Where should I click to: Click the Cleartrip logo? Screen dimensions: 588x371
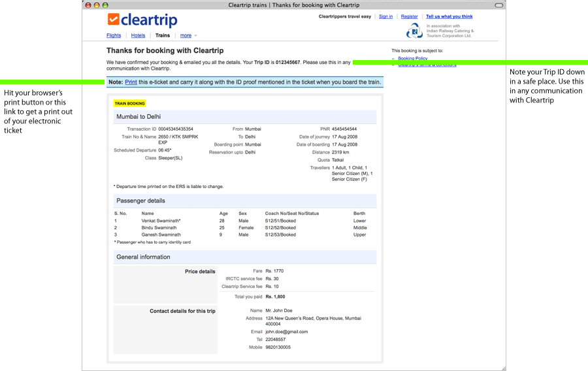click(x=142, y=20)
